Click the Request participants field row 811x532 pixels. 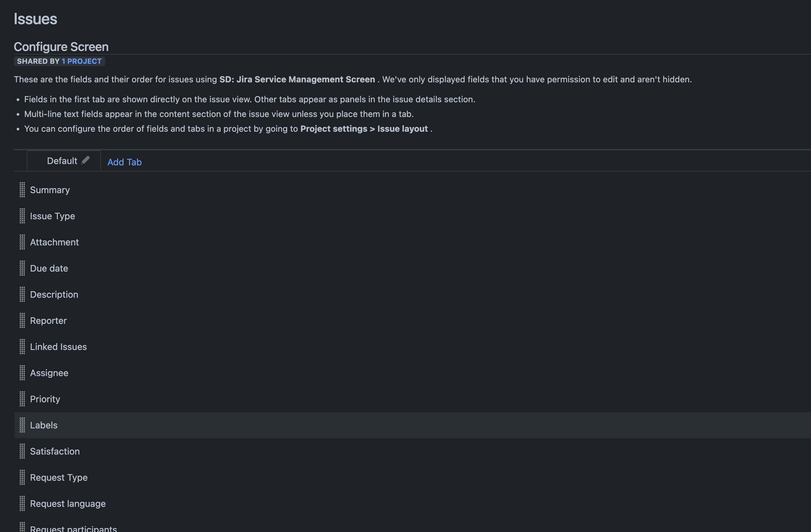click(412, 525)
